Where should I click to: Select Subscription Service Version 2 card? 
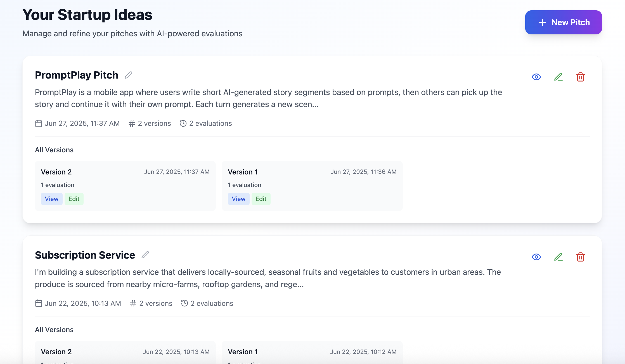125,352
